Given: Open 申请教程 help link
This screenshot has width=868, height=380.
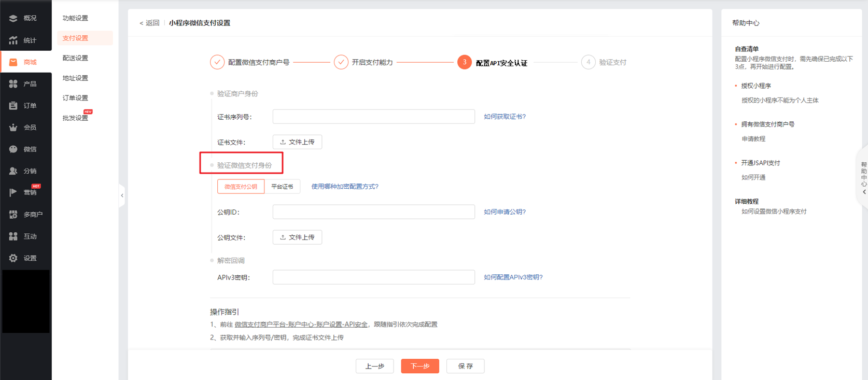Looking at the screenshot, I should click(x=753, y=139).
